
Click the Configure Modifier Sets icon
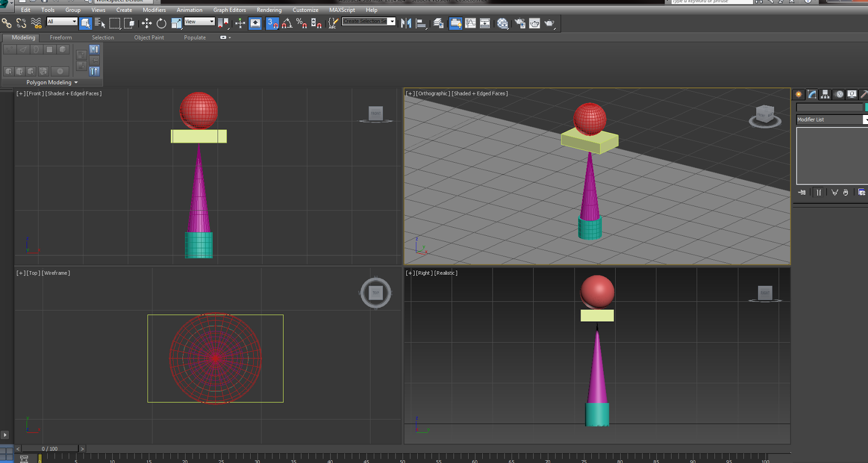[862, 192]
